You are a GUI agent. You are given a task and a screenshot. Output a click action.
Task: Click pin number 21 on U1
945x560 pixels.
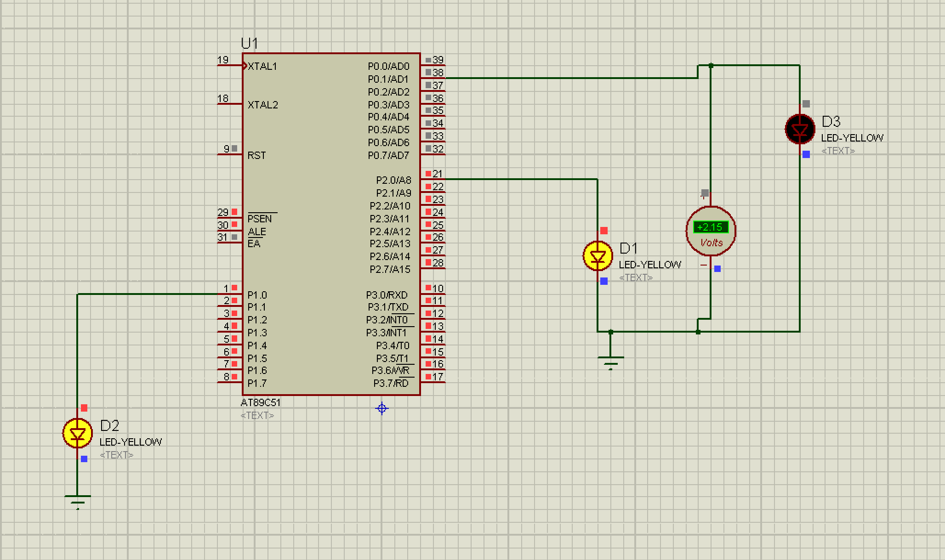click(438, 174)
